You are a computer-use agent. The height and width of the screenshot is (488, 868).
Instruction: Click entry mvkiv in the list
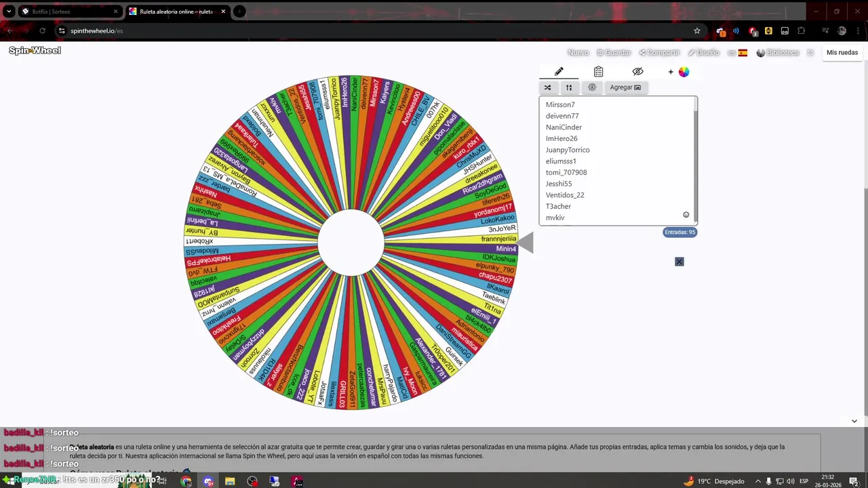555,218
